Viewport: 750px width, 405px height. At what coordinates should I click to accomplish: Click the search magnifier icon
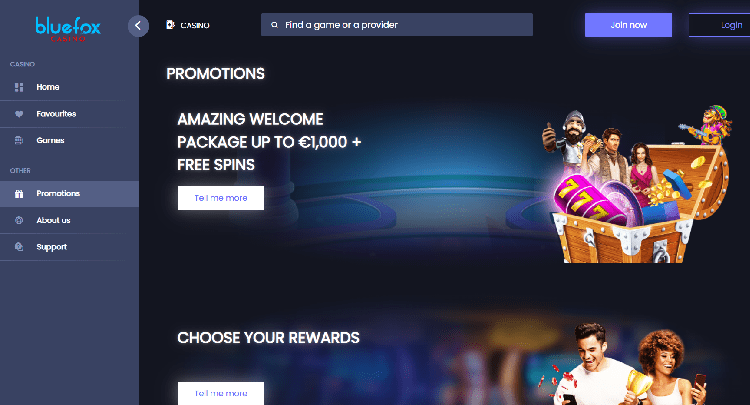[275, 25]
